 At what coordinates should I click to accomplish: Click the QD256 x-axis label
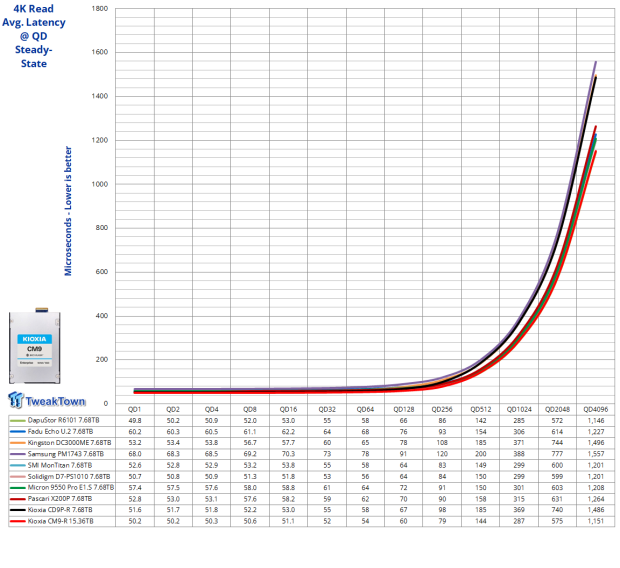442,409
